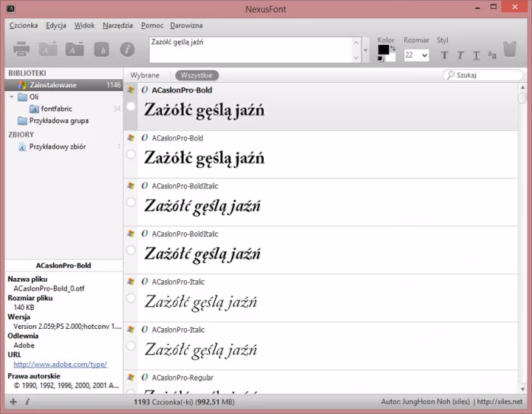This screenshot has height=414, width=532.
Task: Select Zainstalowane library
Action: [64, 85]
